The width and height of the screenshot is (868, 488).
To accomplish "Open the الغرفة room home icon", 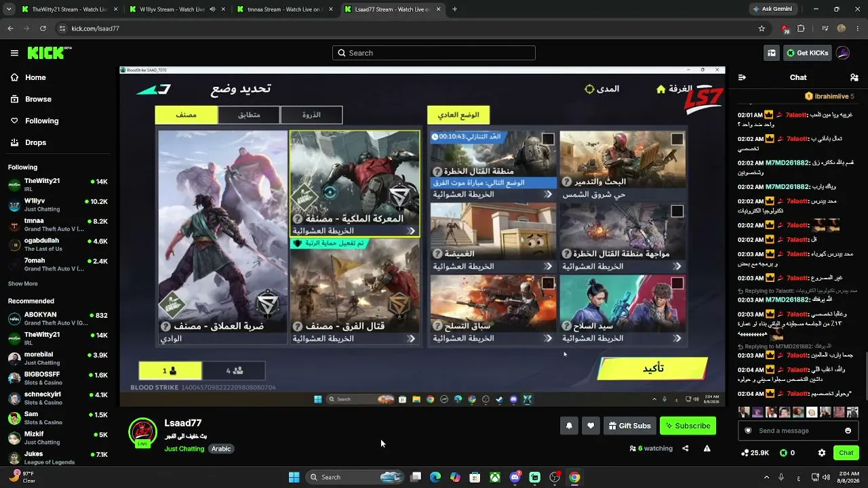I will tap(660, 89).
